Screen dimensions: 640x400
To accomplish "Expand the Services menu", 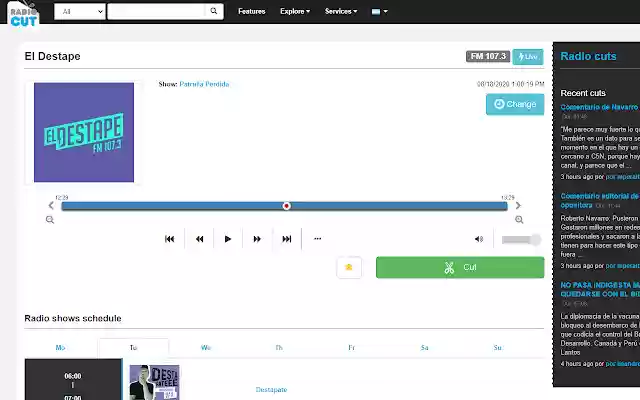I will click(341, 11).
